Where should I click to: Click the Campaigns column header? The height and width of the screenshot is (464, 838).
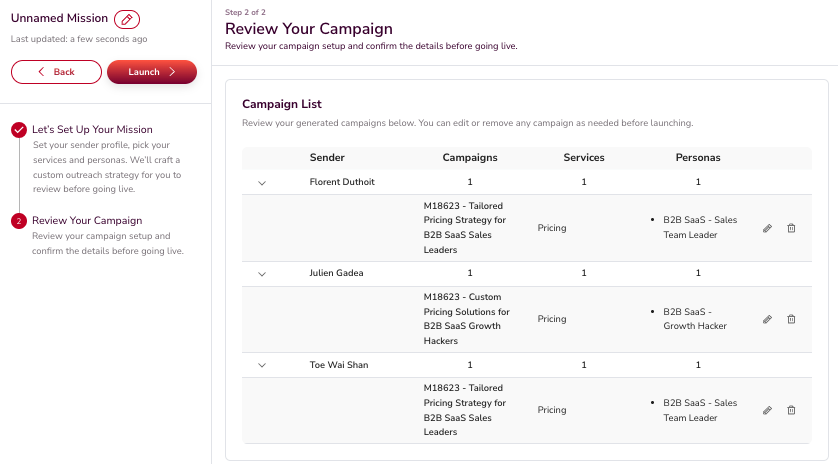coord(469,158)
